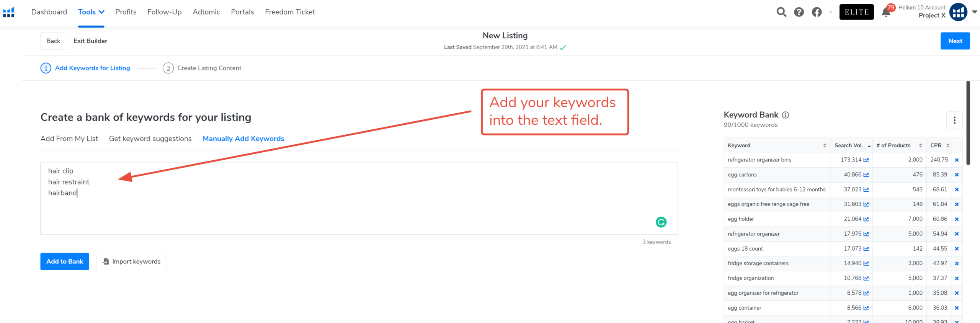Expand the Tools dropdown menu
Screen dimensions: 980x323
pyautogui.click(x=91, y=12)
